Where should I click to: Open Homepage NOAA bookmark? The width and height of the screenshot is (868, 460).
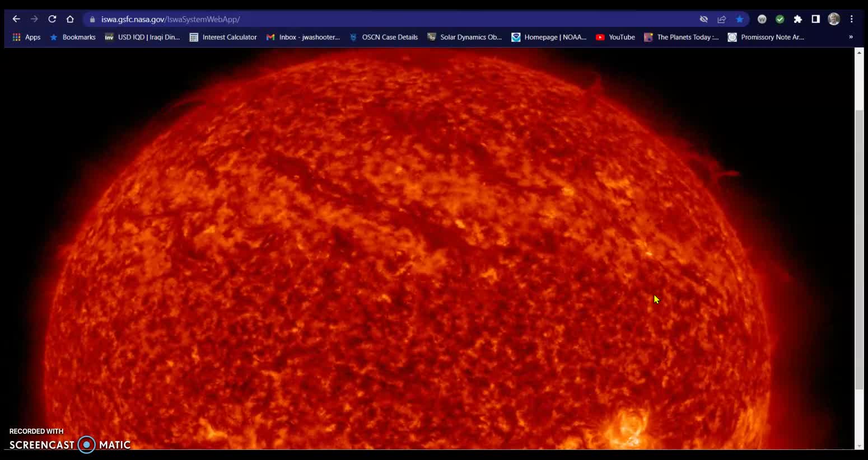pos(549,37)
